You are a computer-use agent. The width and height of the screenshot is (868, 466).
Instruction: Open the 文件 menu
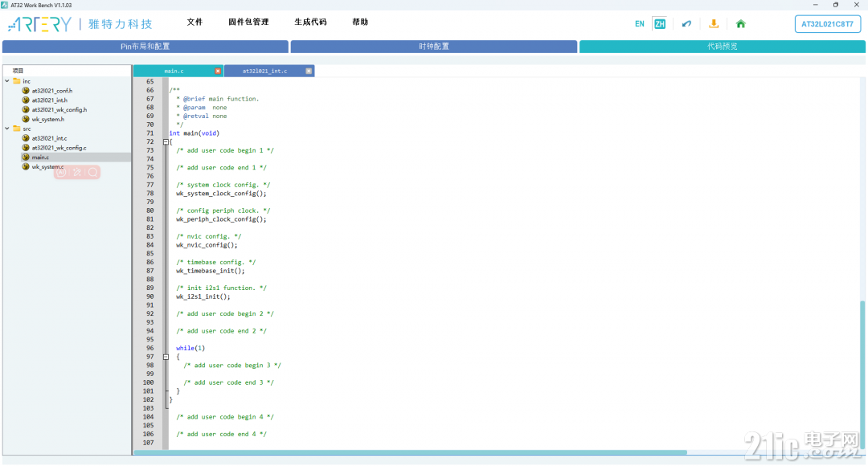coord(194,22)
